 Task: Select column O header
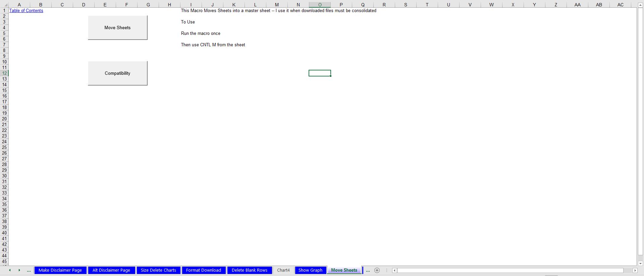click(x=320, y=5)
